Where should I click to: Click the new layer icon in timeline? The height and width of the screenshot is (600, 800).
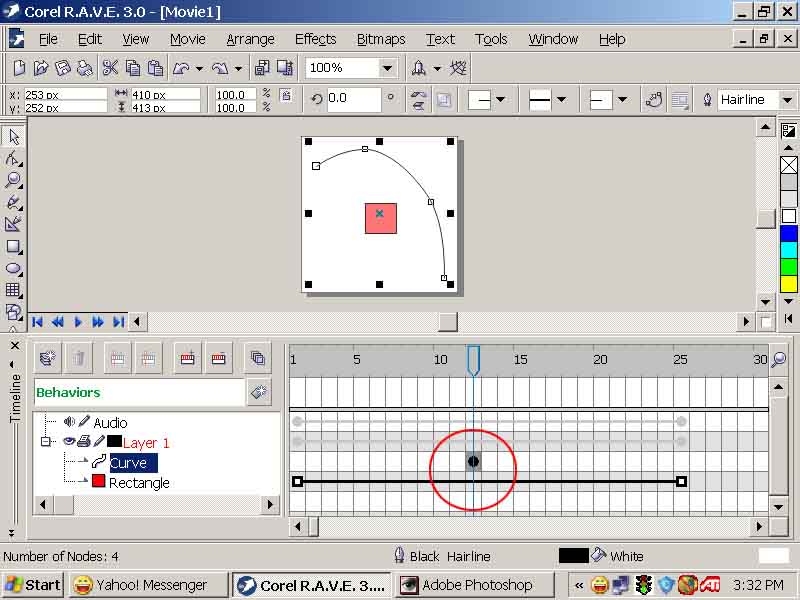pyautogui.click(x=47, y=358)
